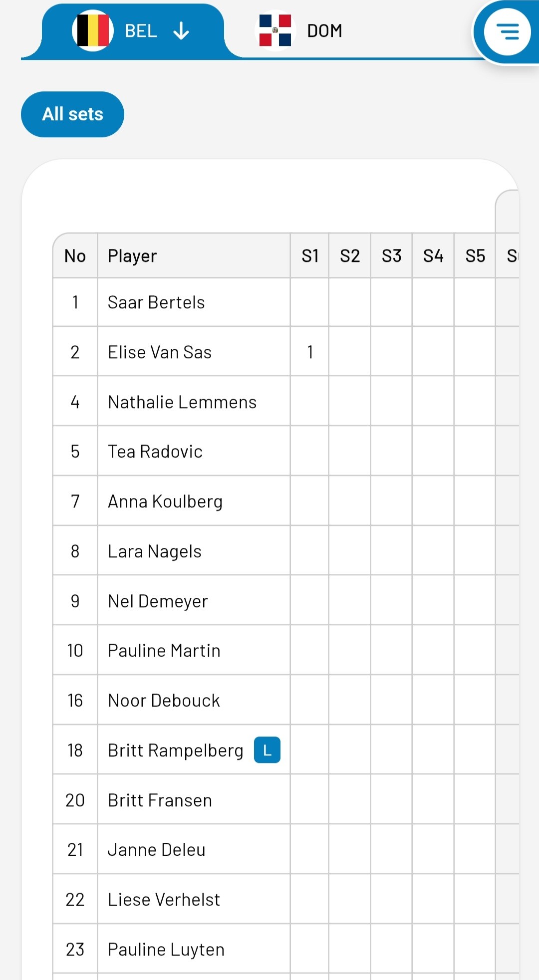Click the libero L badge
The height and width of the screenshot is (980, 539).
tap(267, 750)
